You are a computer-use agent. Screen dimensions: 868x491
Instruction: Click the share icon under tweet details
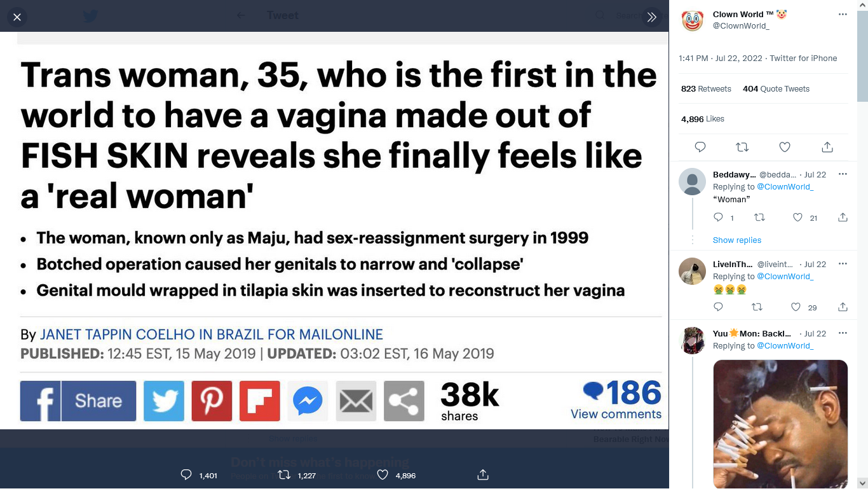827,147
